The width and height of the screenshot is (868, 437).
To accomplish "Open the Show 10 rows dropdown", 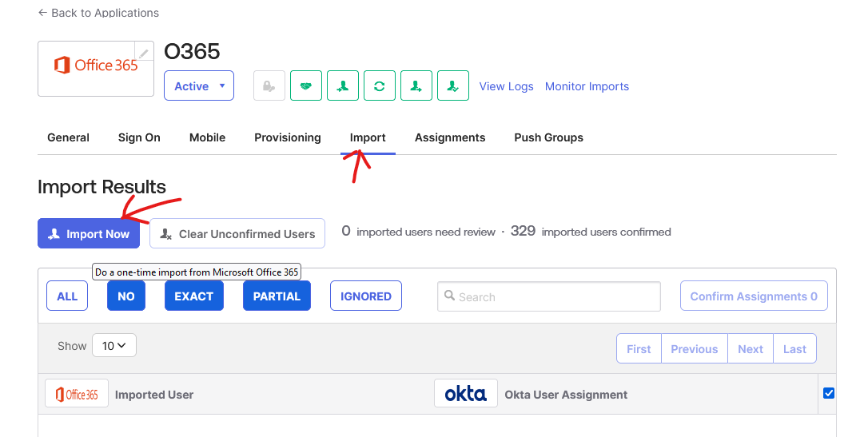I will (x=114, y=346).
